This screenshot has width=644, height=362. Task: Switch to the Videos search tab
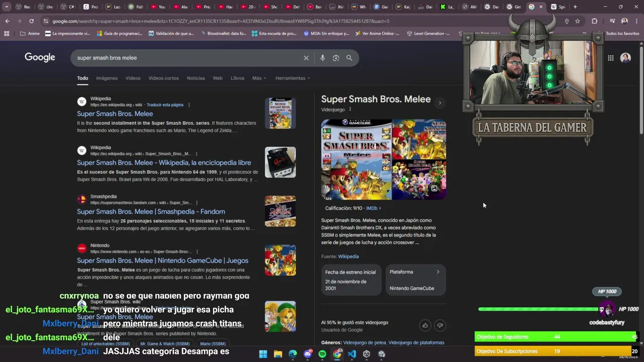click(133, 78)
